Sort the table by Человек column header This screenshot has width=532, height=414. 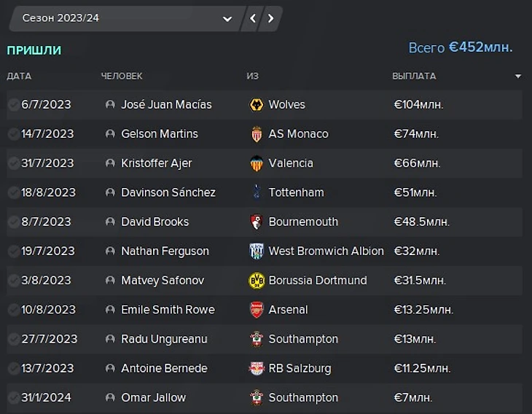click(x=122, y=77)
